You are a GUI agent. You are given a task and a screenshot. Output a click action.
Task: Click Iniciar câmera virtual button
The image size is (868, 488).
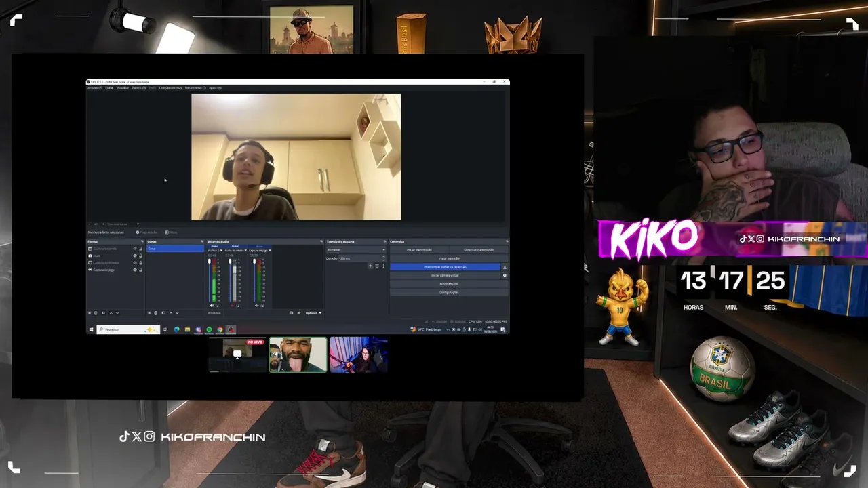pos(445,275)
